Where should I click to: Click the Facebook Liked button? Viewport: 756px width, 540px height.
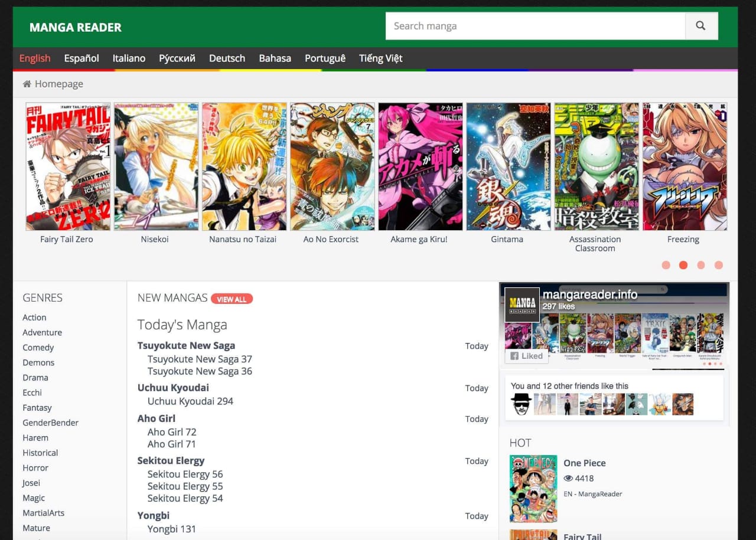point(526,356)
